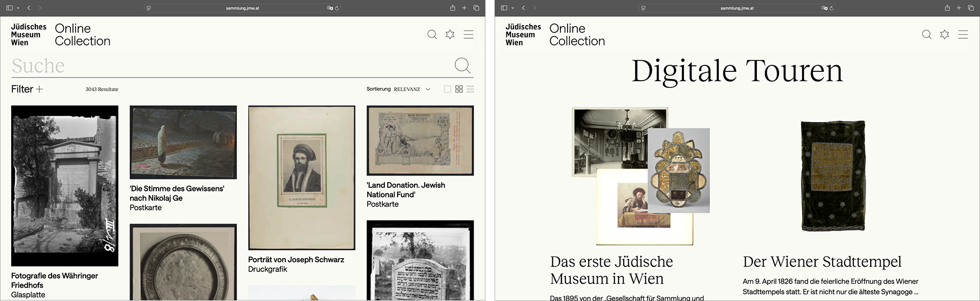Click the header search icon in right window
The width and height of the screenshot is (980, 301).
coord(926,34)
